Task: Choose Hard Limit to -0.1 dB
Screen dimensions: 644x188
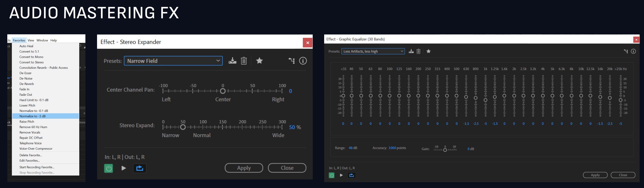Action: [x=46, y=100]
